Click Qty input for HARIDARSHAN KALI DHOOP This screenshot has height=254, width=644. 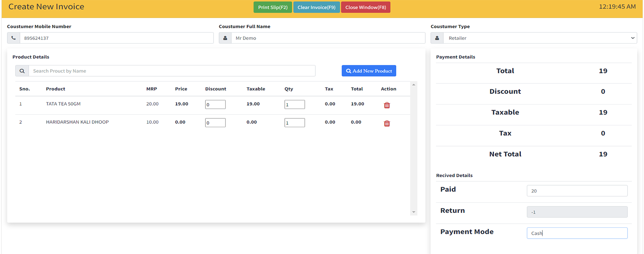pyautogui.click(x=295, y=123)
